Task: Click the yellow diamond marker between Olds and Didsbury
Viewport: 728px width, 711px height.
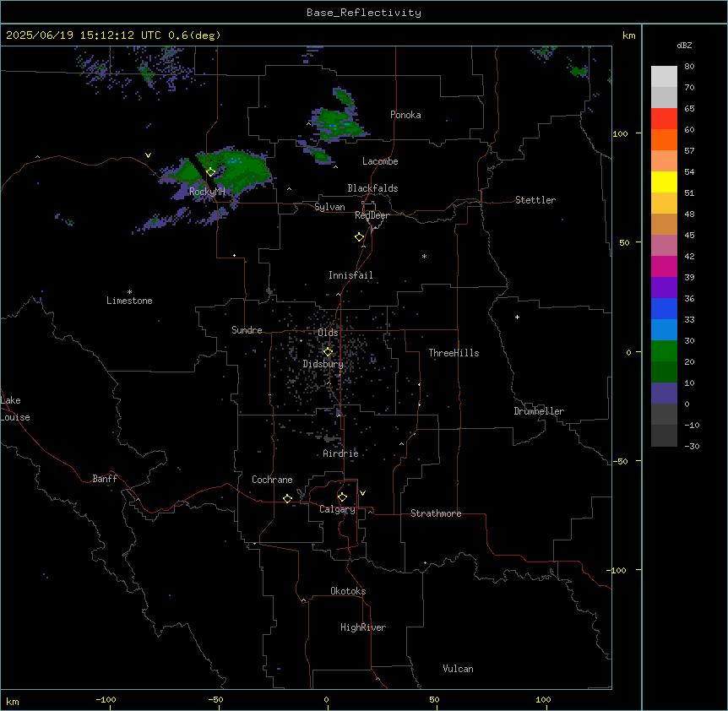Action: click(328, 352)
